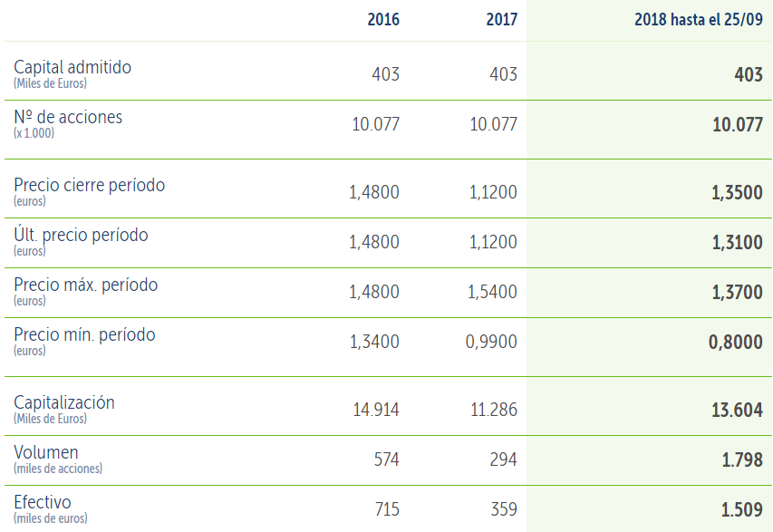773x532 pixels.
Task: Click the 2016 column header
Action: 382,20
